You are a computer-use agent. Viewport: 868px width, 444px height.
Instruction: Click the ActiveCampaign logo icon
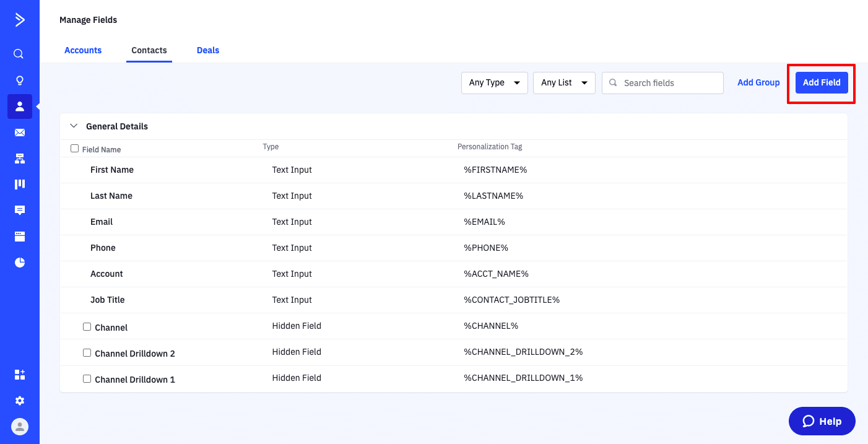click(20, 20)
